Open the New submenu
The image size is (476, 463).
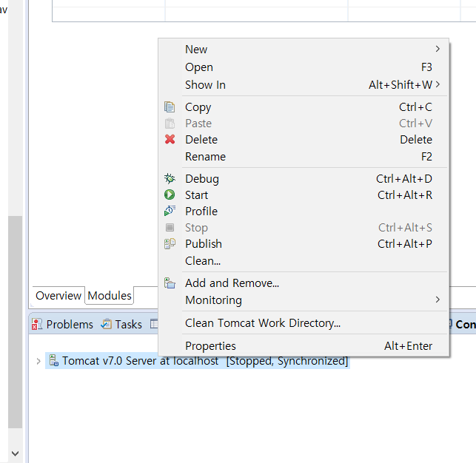(x=304, y=49)
